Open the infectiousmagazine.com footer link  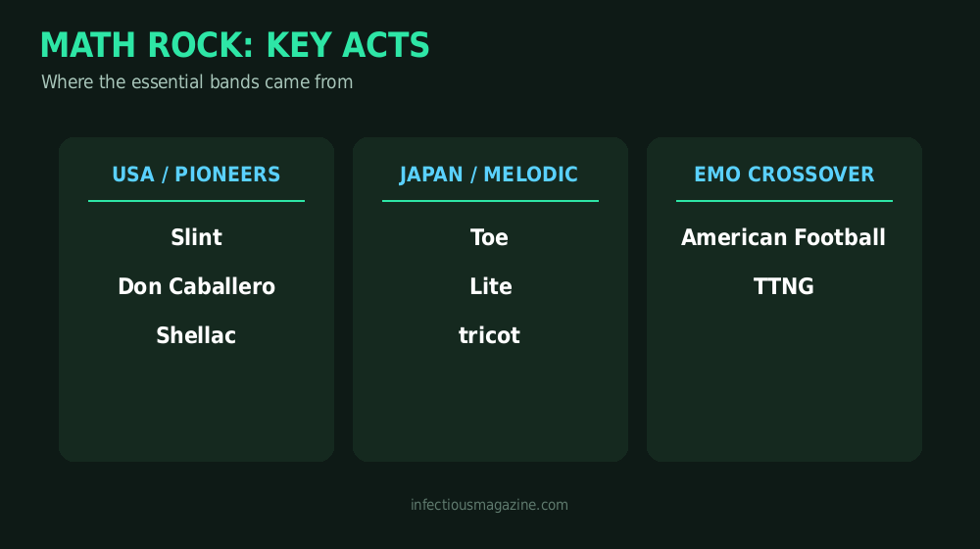click(489, 505)
